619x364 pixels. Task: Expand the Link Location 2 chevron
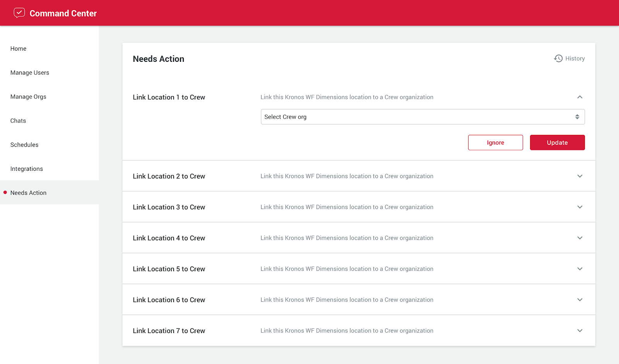(x=580, y=176)
